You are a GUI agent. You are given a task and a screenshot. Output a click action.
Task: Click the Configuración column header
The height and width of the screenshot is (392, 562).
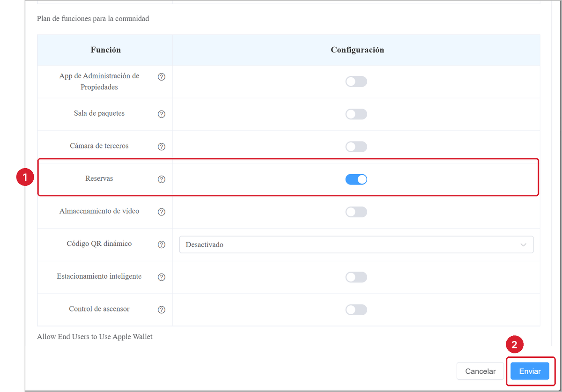pyautogui.click(x=357, y=50)
